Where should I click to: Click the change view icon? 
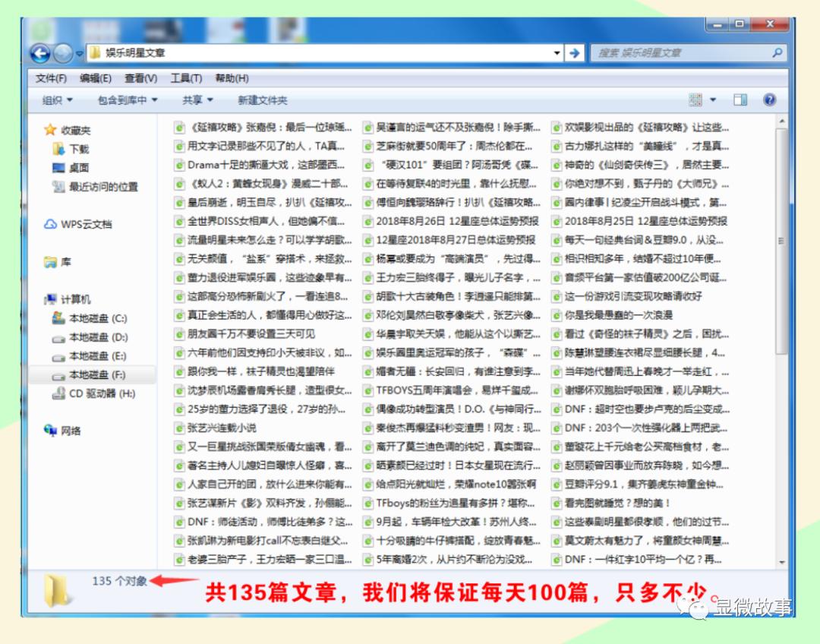click(x=695, y=100)
